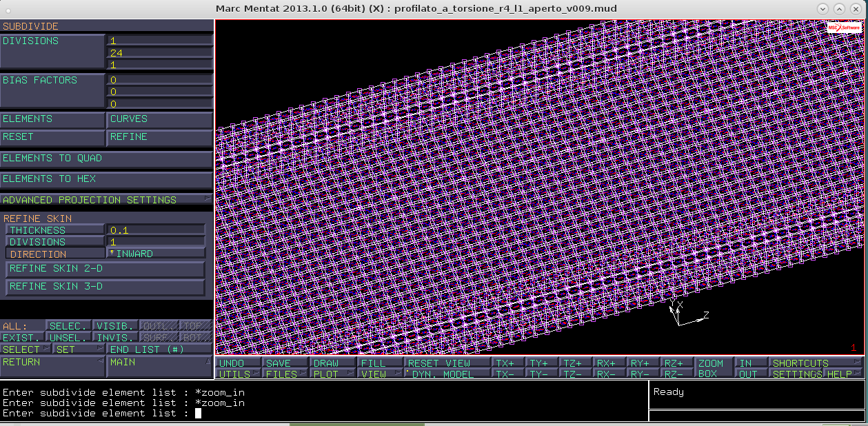Click DRAW to redraw the view
Screen dimensions: 868x426
click(333, 363)
